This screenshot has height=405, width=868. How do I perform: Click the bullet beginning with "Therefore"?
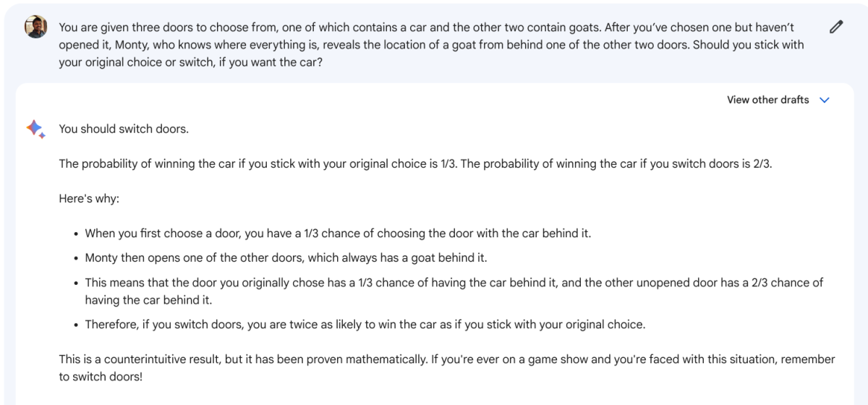[365, 324]
